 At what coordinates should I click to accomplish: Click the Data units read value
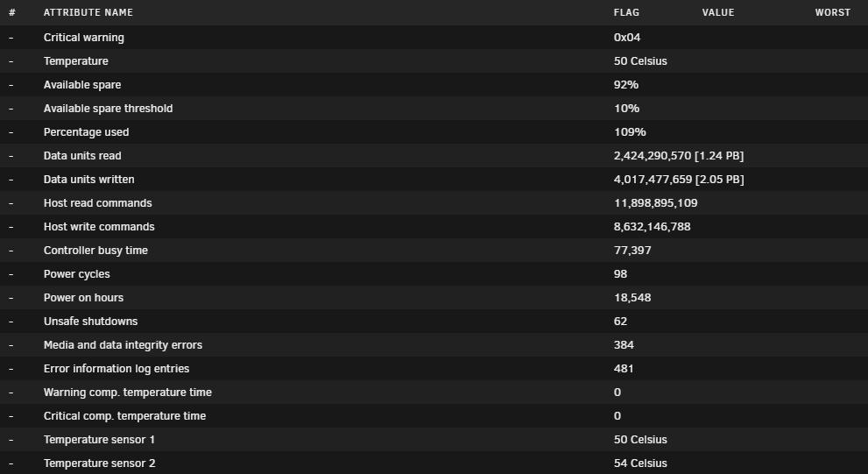(679, 156)
